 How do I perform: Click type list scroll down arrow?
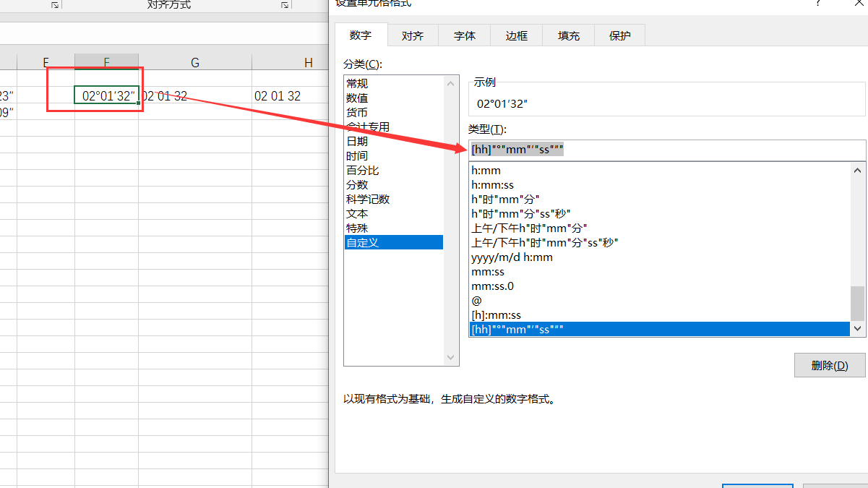[858, 329]
